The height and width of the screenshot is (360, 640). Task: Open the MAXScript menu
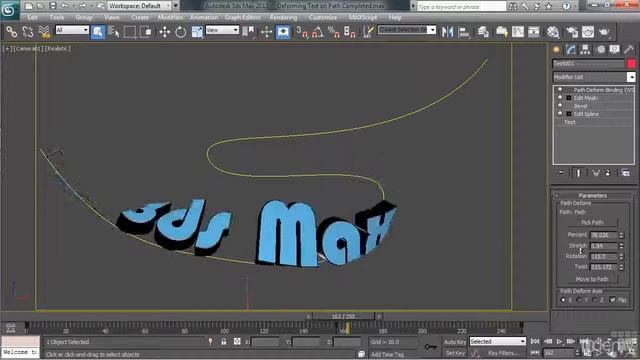pos(363,18)
